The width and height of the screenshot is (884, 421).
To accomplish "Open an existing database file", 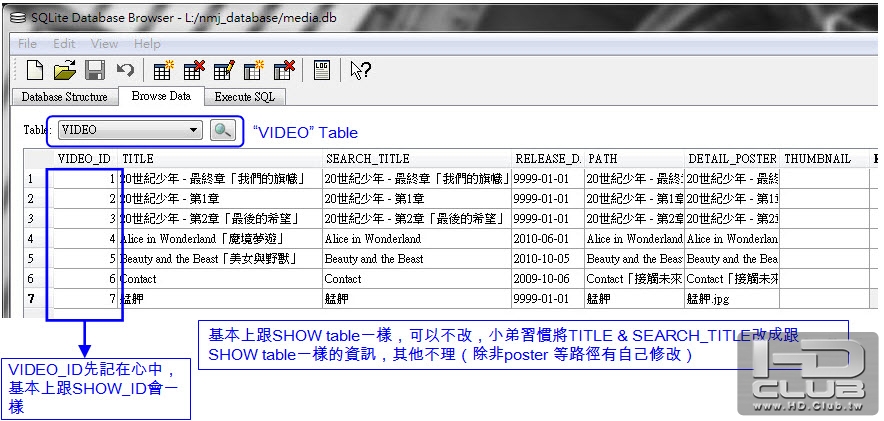I will tap(65, 70).
